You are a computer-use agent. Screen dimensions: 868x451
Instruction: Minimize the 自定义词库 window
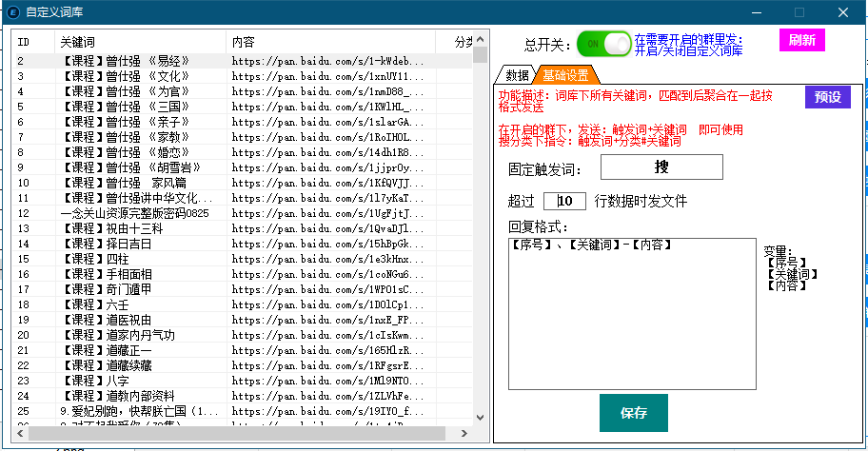pos(757,12)
